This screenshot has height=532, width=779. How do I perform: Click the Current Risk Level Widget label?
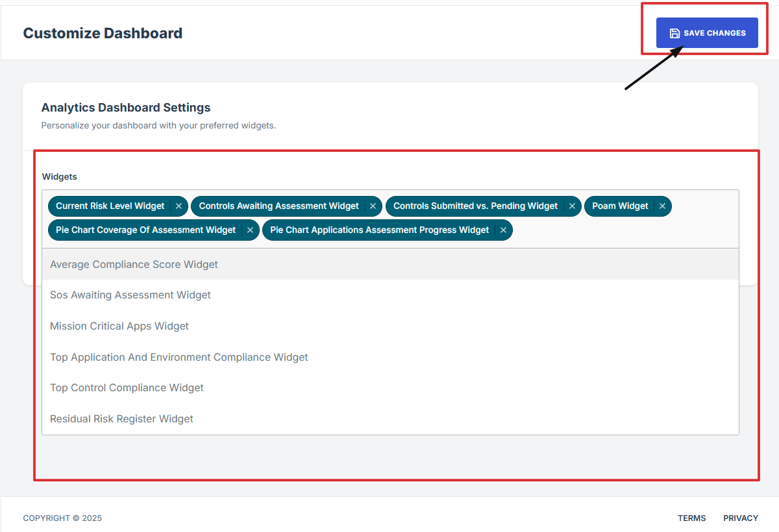coord(110,206)
